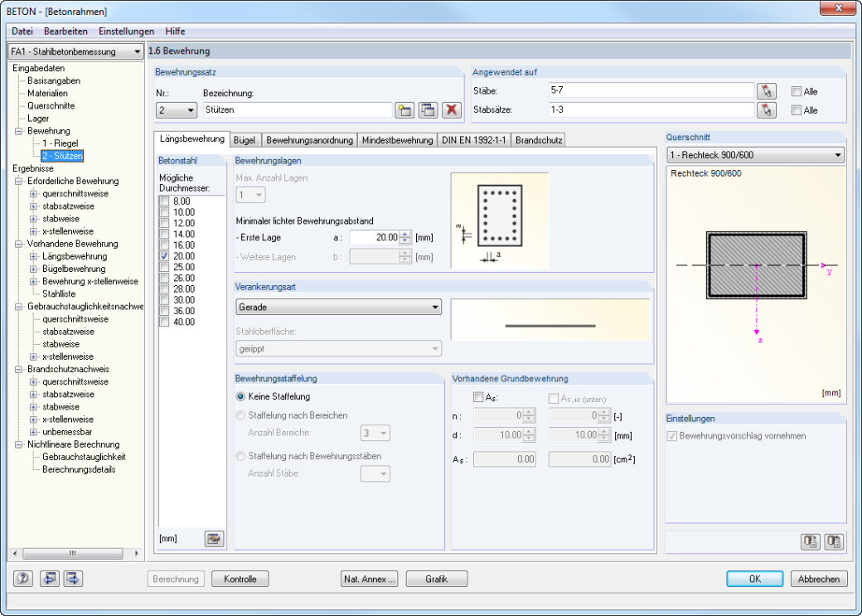Check the Alle box next to Stäbe
862x616 pixels.
pyautogui.click(x=796, y=92)
